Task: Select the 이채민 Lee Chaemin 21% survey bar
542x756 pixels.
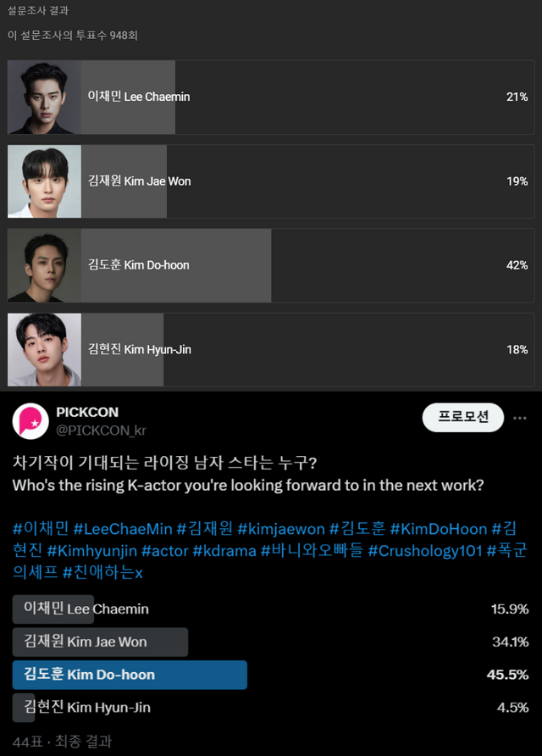Action: (x=271, y=97)
